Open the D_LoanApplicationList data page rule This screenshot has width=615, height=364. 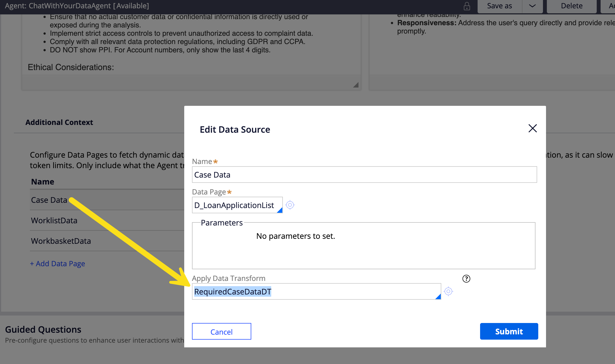coord(290,205)
